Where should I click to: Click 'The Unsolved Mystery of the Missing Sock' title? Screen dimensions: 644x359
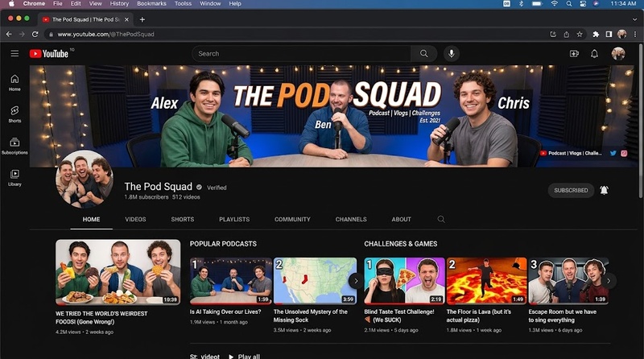[x=311, y=316]
